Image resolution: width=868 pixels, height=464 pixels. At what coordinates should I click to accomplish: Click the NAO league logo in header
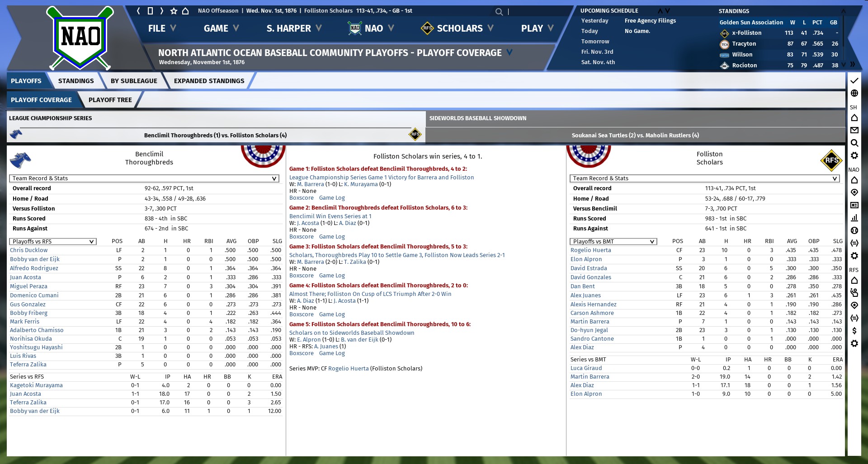(80, 37)
